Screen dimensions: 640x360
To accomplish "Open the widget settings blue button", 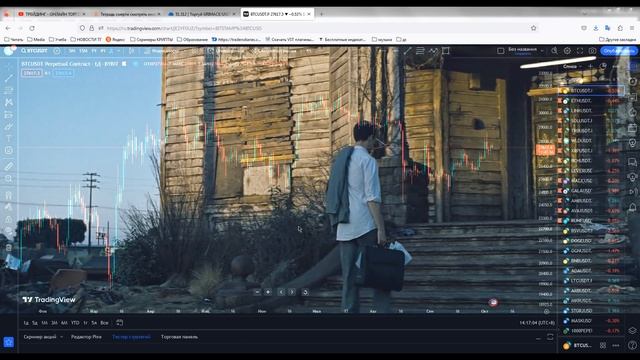I will click(x=9, y=342).
